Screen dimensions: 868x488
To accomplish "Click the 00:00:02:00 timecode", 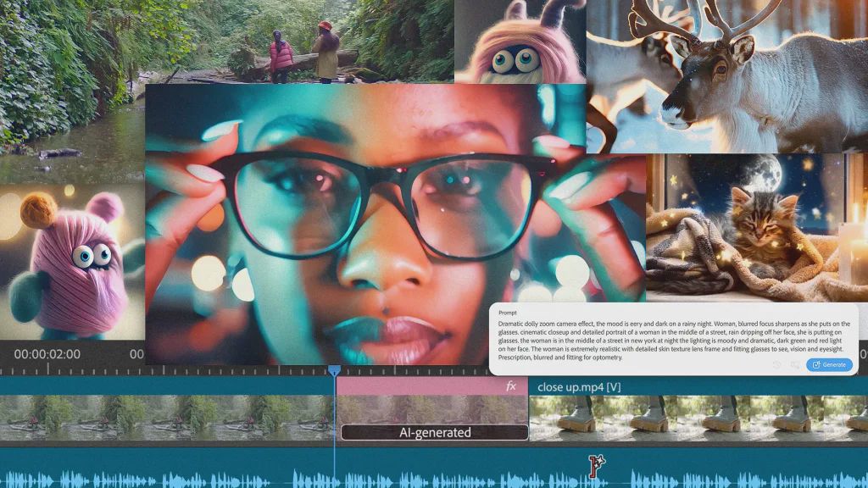I will tap(47, 354).
